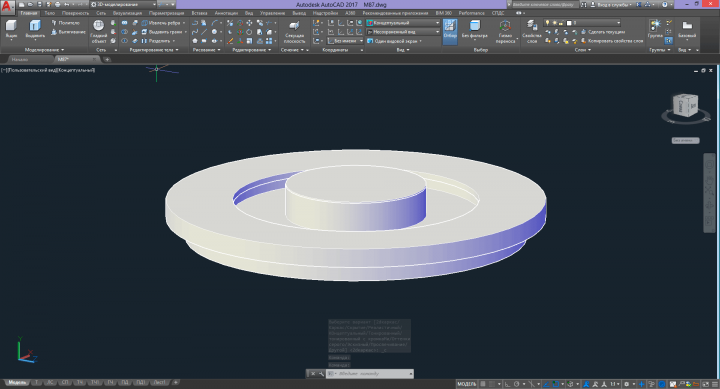Viewport: 720px width, 389px height.
Task: Open the 3D modeling workspace dropdown
Action: [x=123, y=4]
